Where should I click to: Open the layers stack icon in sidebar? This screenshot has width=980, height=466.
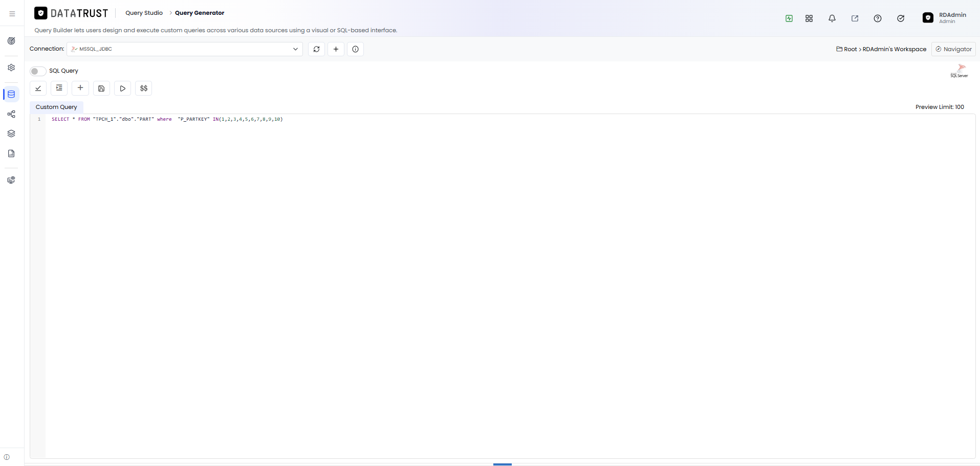[11, 134]
